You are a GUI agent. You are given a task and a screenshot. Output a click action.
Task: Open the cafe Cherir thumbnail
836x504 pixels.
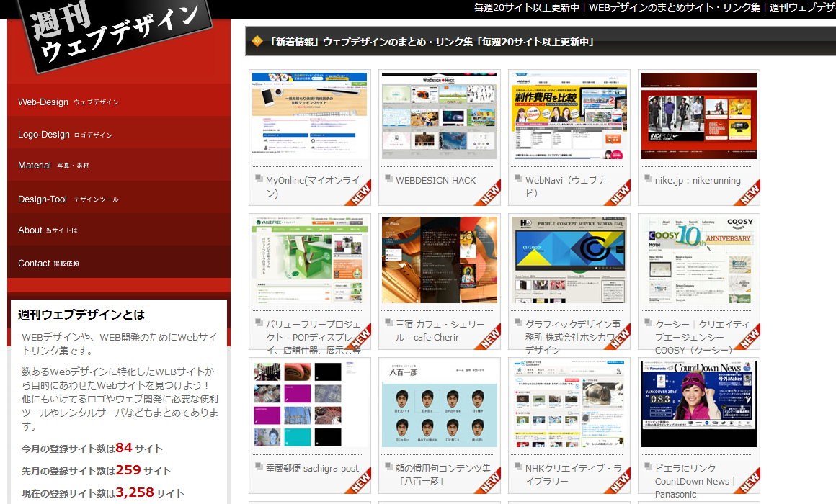click(x=440, y=260)
